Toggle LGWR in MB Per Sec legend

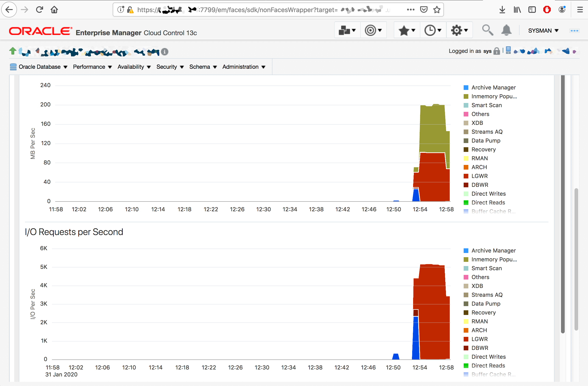[x=476, y=176]
